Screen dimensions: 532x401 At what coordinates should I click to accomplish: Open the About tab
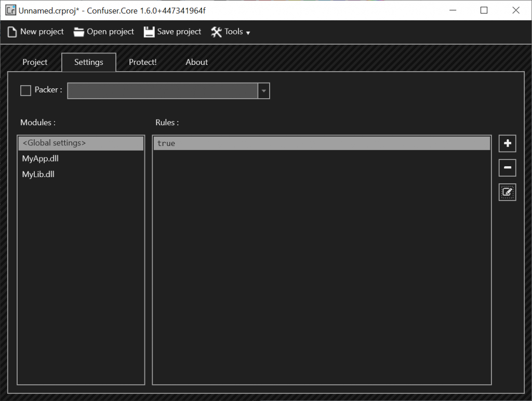(x=197, y=62)
